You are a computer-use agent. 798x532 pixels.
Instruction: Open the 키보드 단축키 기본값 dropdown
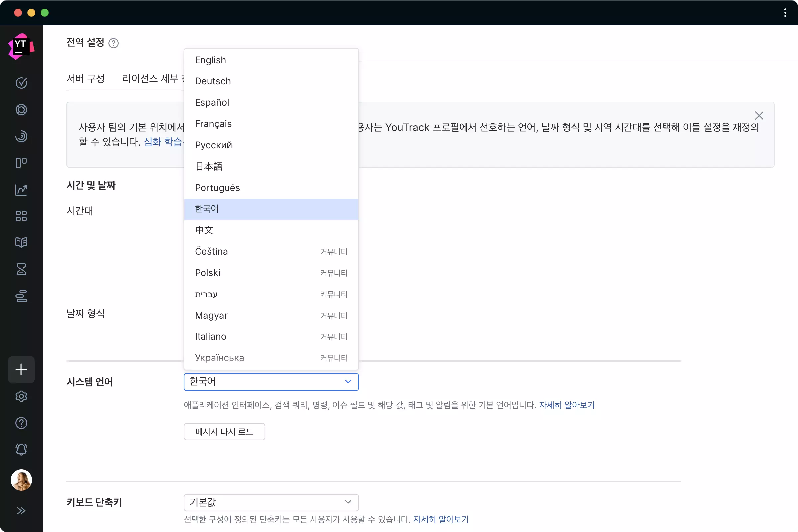click(x=271, y=502)
